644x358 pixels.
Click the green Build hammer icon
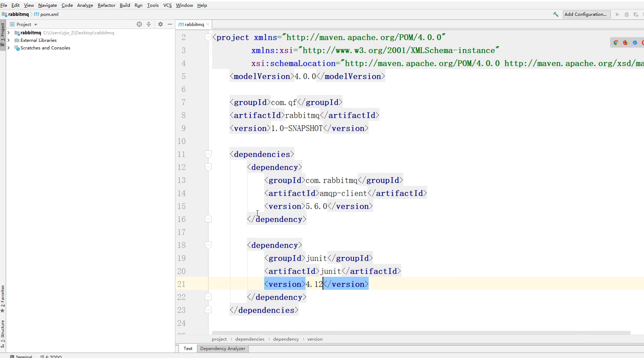click(x=556, y=14)
